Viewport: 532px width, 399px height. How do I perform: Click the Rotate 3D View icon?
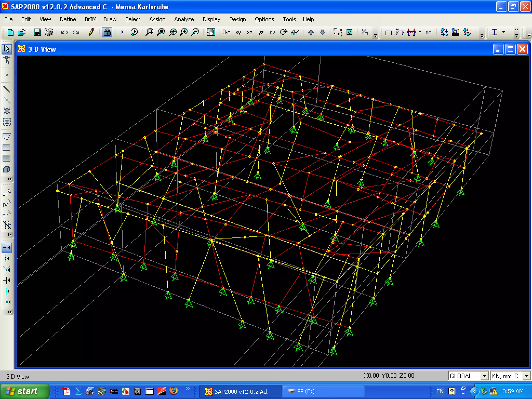point(283,32)
